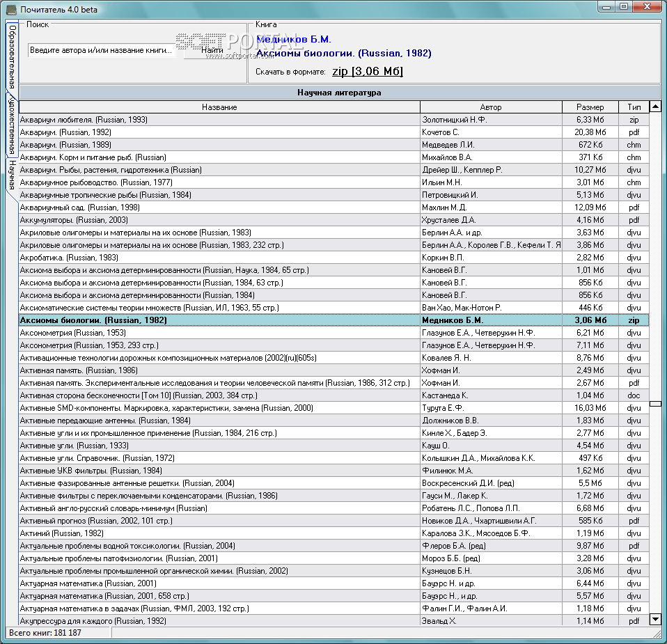Select Активные фильтры с переключаемыми конденсаторами row

(x=334, y=496)
